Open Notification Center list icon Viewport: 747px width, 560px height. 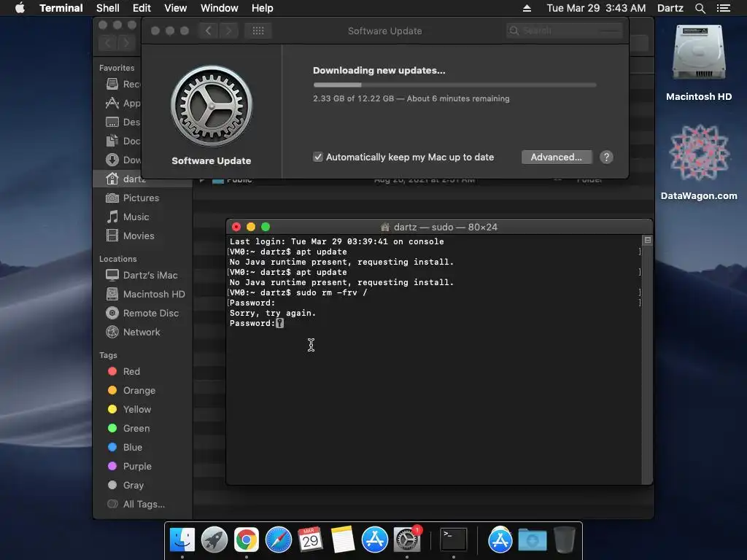[724, 8]
